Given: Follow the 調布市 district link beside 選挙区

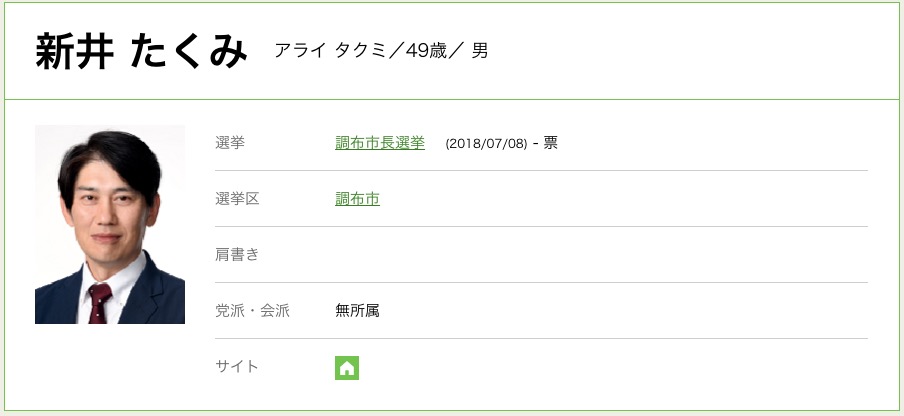Looking at the screenshot, I should coord(357,199).
